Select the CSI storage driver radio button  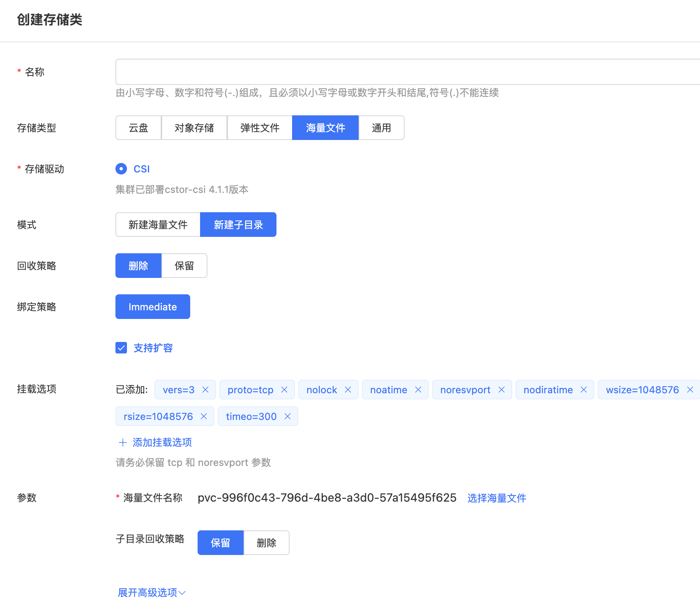pos(121,169)
